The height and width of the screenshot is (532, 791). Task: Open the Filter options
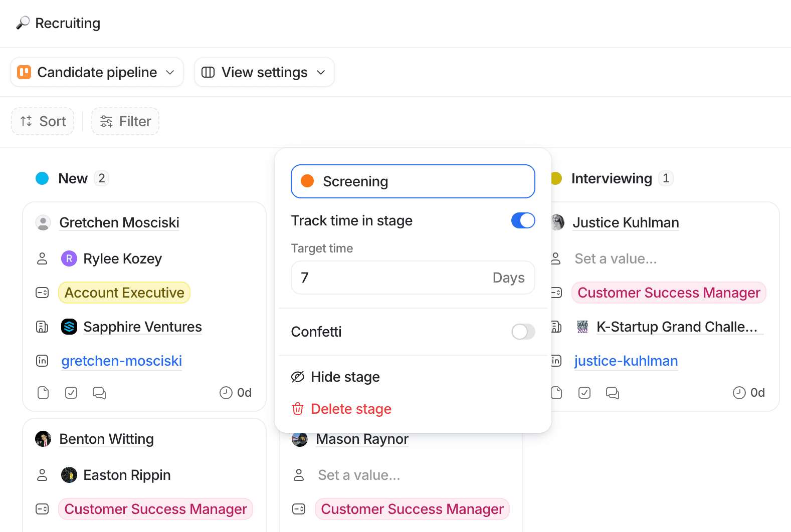tap(125, 121)
